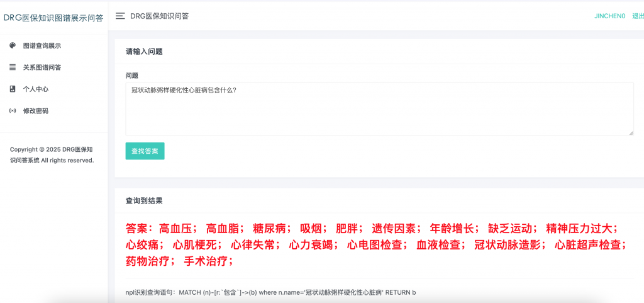This screenshot has height=303, width=644.
Task: Click the 请输入问题 panel heading
Action: coord(144,52)
